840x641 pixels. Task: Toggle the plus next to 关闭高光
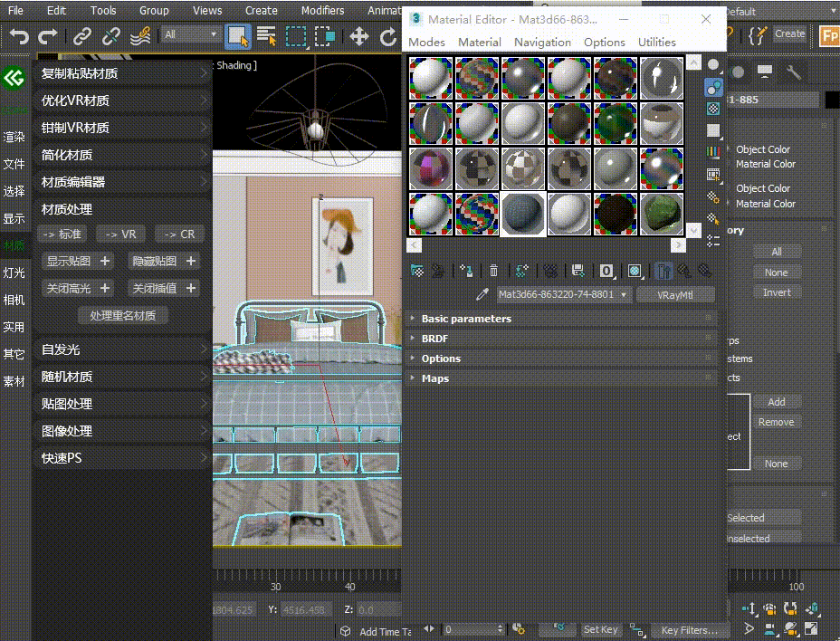pos(105,288)
